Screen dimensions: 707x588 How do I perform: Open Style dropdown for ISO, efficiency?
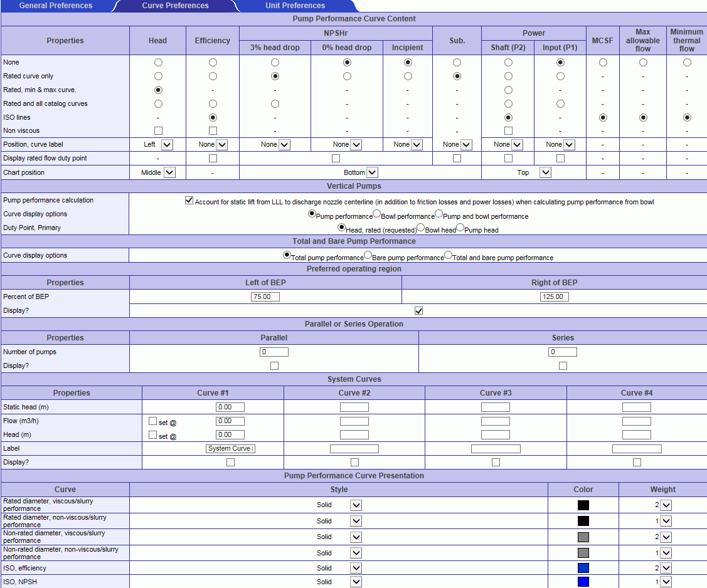click(x=356, y=568)
